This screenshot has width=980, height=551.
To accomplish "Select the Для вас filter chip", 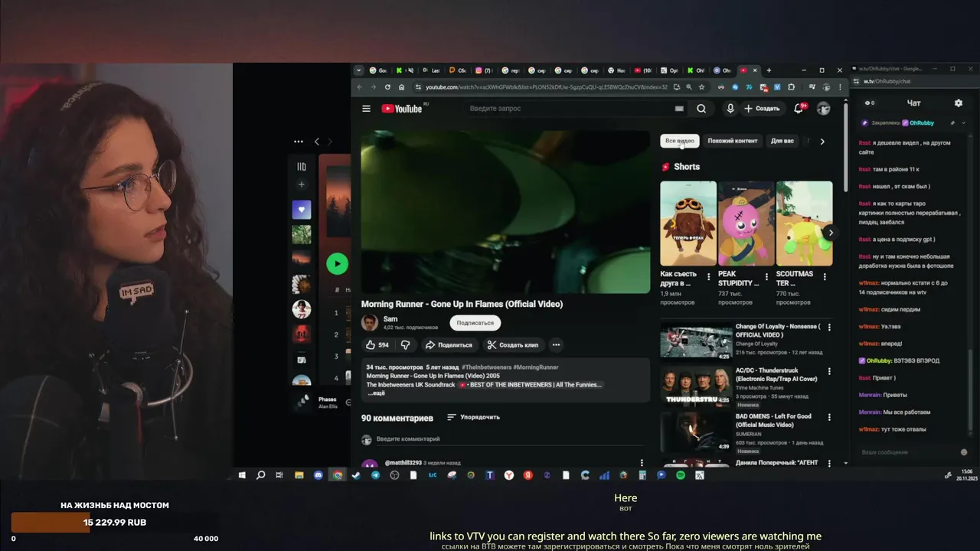I will pyautogui.click(x=782, y=141).
